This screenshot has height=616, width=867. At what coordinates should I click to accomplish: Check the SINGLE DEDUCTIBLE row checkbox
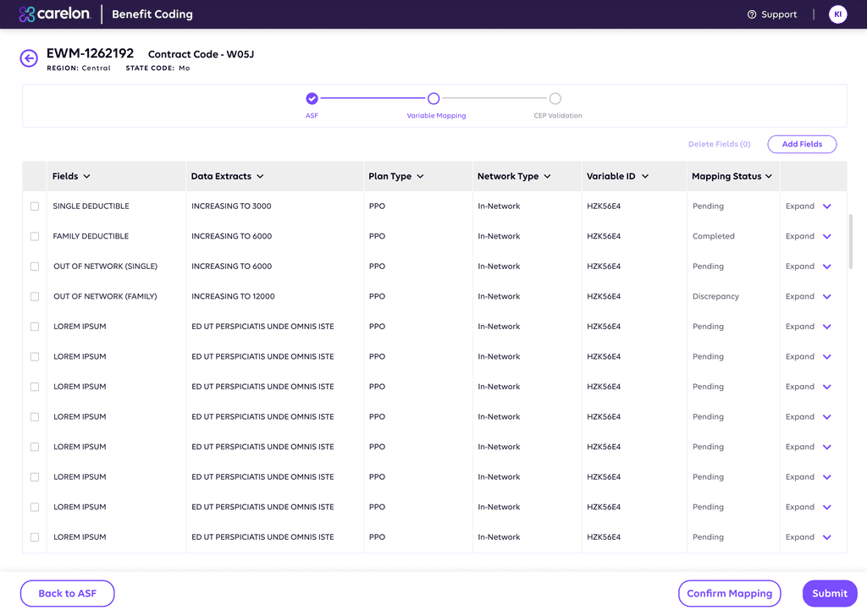(35, 206)
